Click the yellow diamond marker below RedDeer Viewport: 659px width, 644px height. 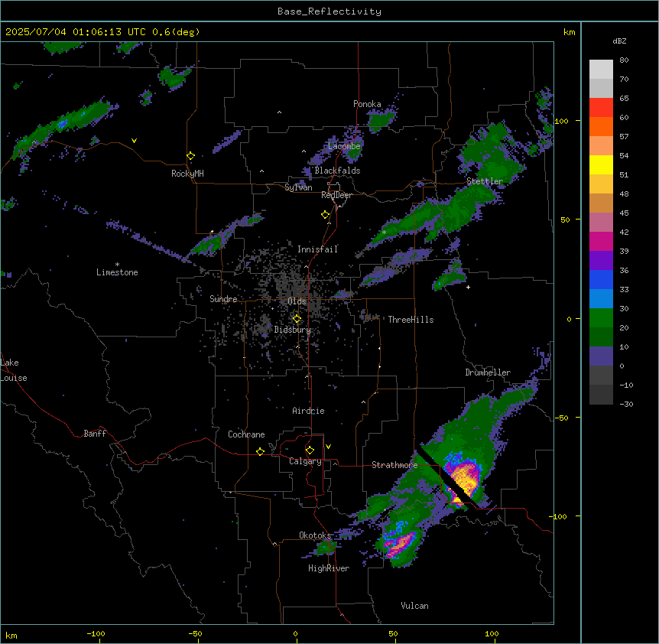(325, 215)
